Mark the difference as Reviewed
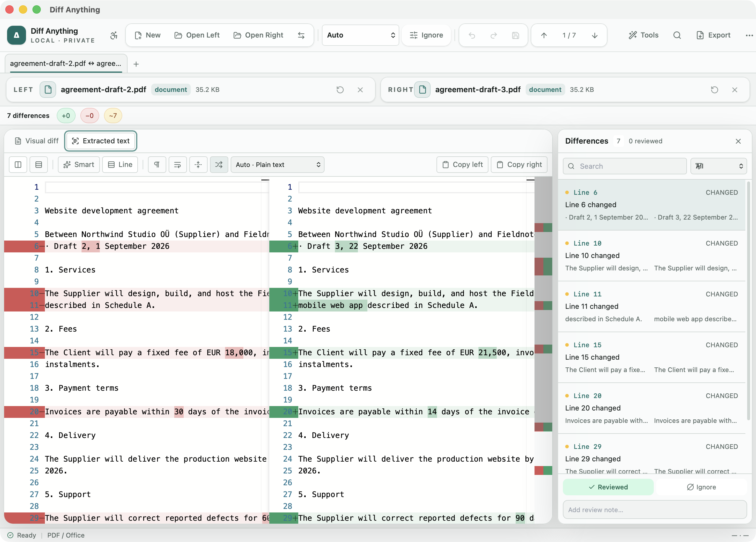This screenshot has width=756, height=542. 608,487
